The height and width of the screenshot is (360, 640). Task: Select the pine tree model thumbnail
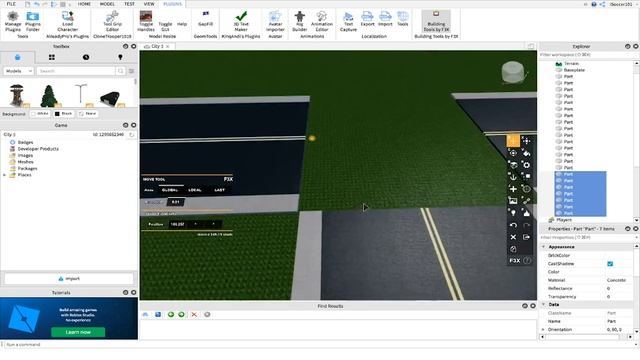[x=49, y=96]
